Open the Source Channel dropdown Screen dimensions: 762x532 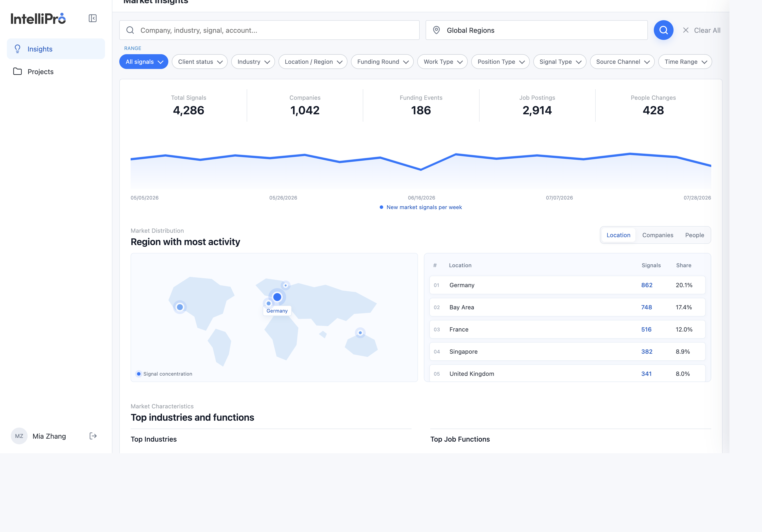click(622, 62)
